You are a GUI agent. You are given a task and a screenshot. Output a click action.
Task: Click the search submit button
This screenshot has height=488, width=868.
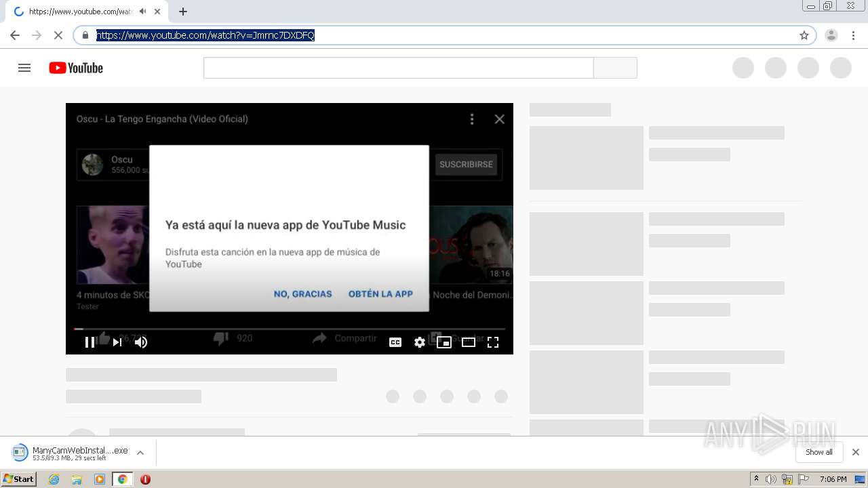pyautogui.click(x=615, y=68)
